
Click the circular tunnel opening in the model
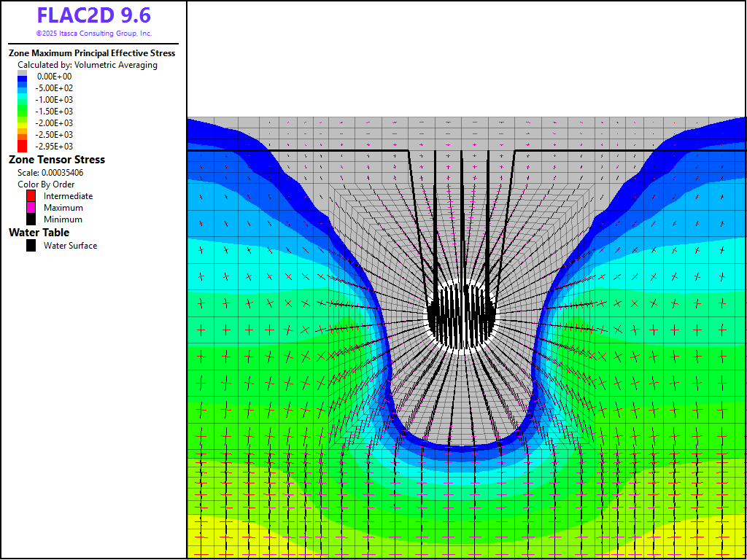tap(462, 316)
